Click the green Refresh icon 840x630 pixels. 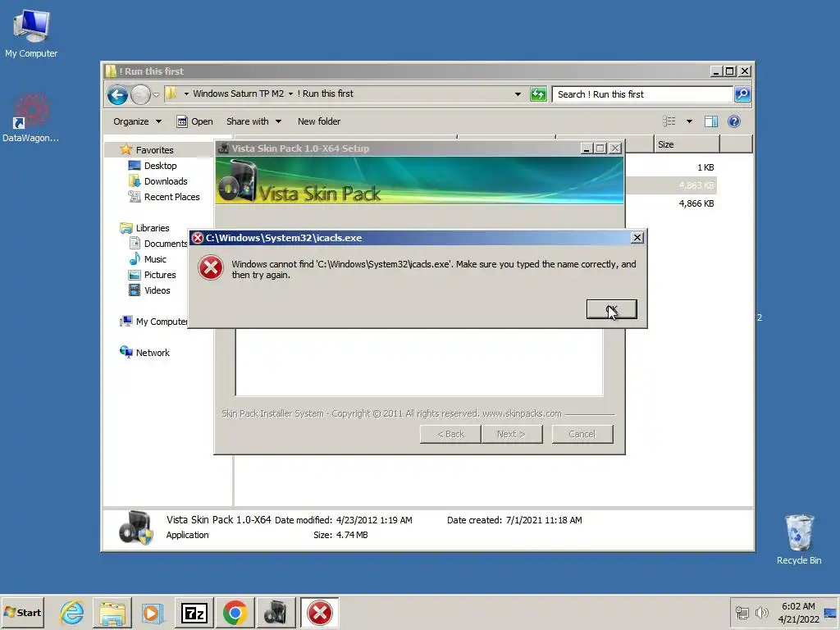(538, 94)
